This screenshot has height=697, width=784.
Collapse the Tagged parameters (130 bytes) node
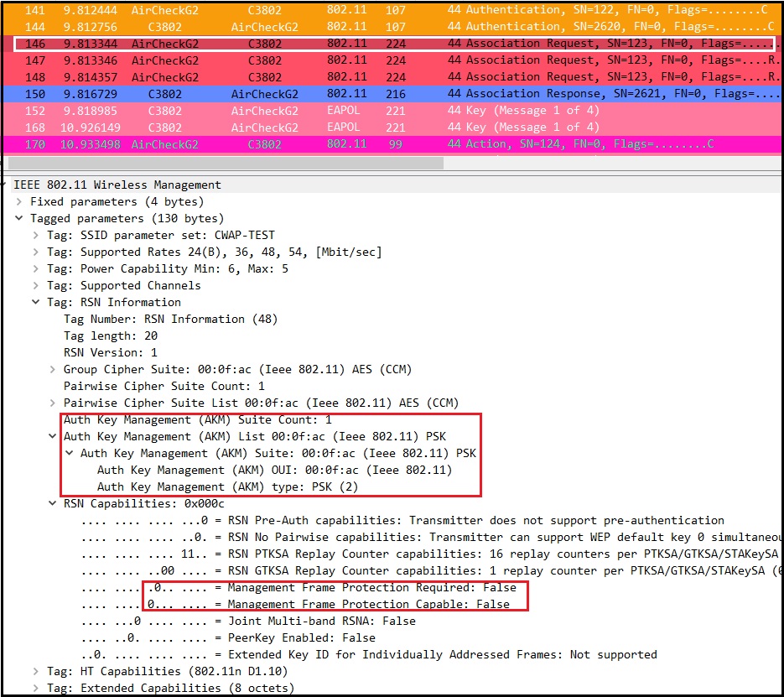tap(19, 219)
